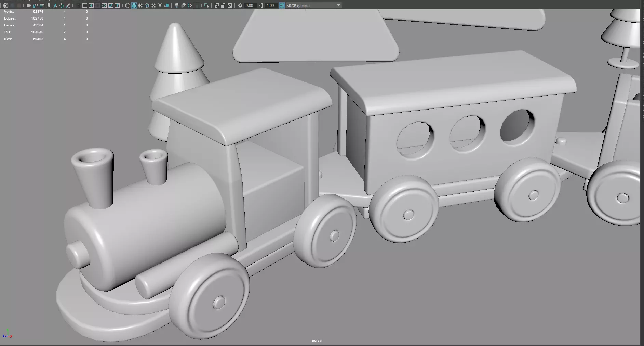Click the sRGB gamma dropdown arrow

pyautogui.click(x=338, y=5)
